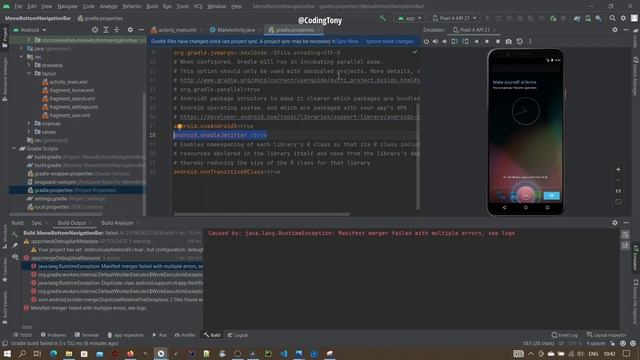Click Windows Start button on taskbar
Image resolution: width=640 pixels, height=360 pixels.
[x=7, y=353]
